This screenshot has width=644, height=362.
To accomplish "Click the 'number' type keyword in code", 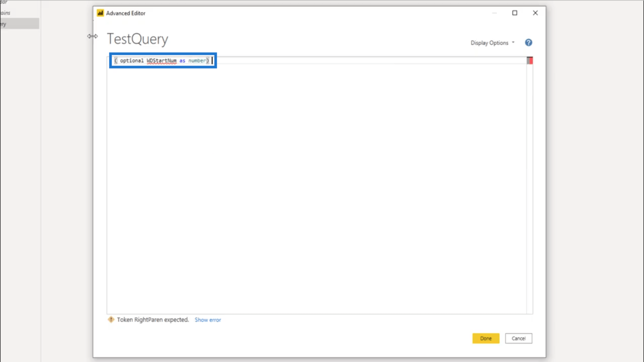I will pyautogui.click(x=197, y=61).
